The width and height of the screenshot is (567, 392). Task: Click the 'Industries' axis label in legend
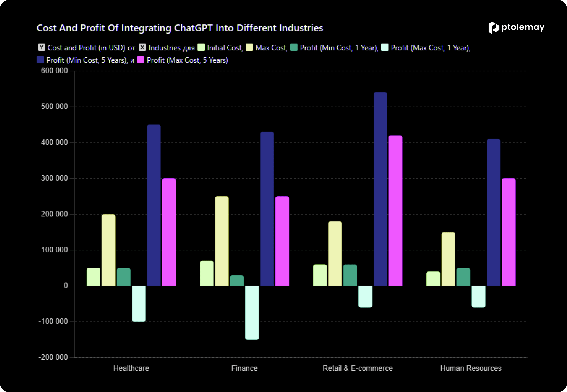coord(165,48)
